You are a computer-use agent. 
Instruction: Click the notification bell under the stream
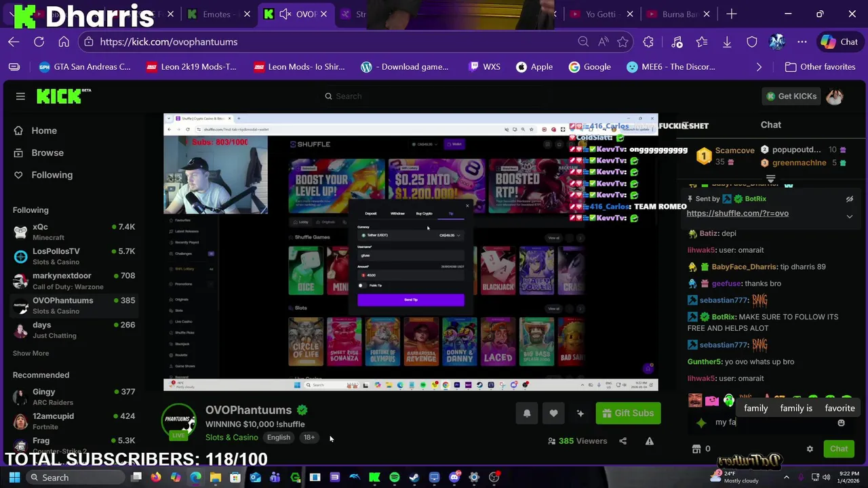527,413
